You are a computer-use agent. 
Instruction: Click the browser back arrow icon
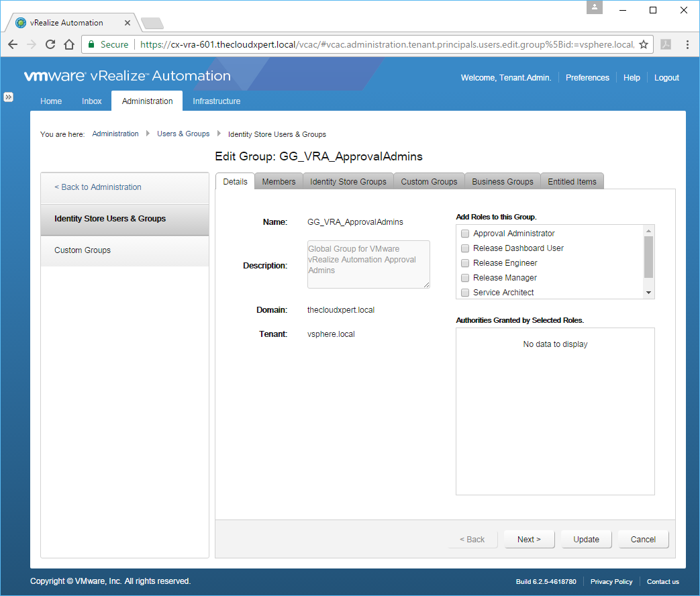13,44
